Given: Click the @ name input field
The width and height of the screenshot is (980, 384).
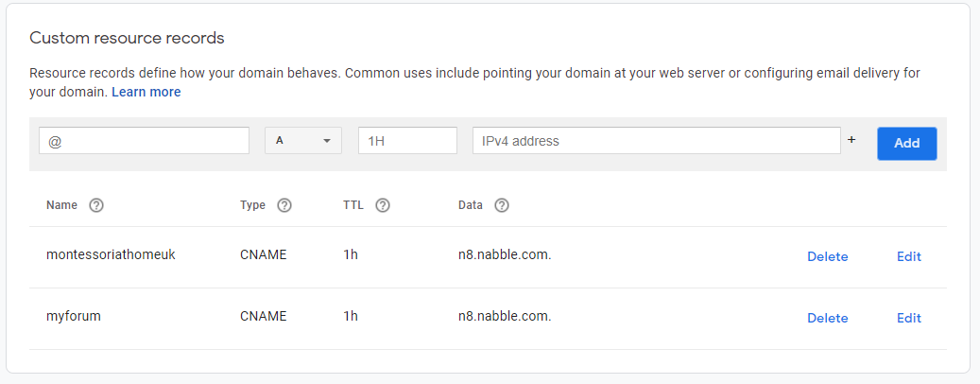Looking at the screenshot, I should [x=144, y=141].
